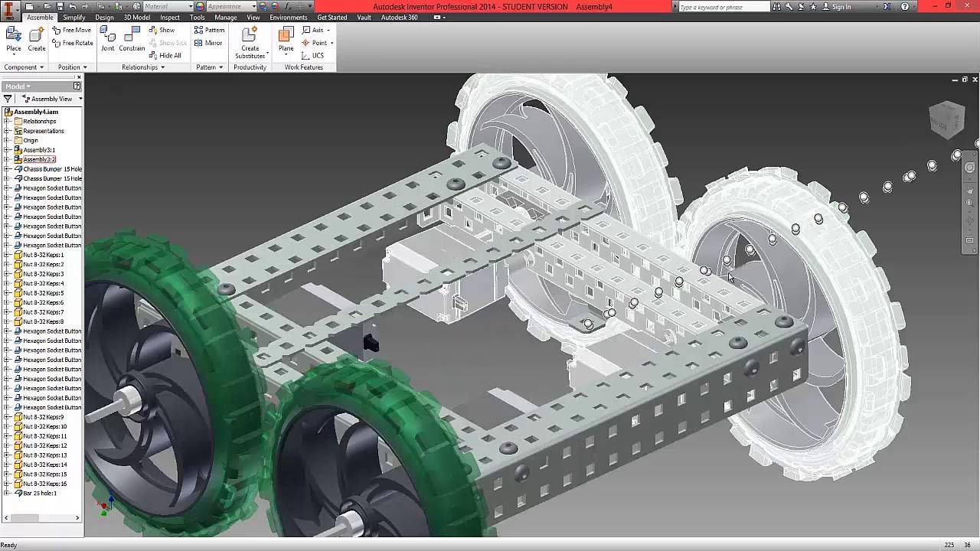
Task: Start the Pattern component tool
Action: pos(209,31)
